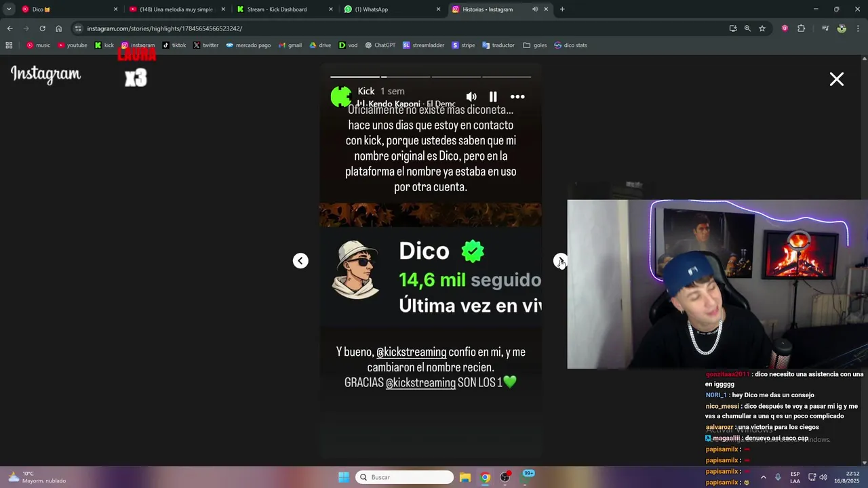Open the Kick account name link
This screenshot has height=488, width=868.
[x=366, y=91]
